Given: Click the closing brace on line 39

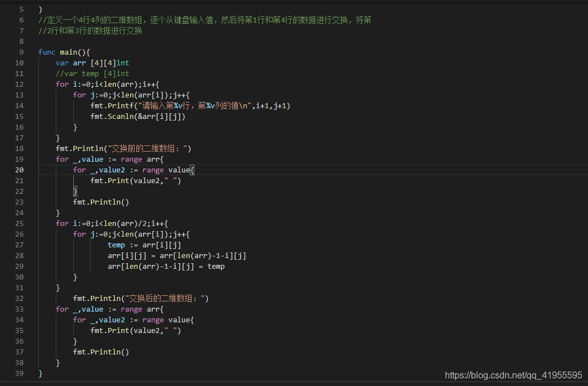Looking at the screenshot, I should [x=40, y=373].
